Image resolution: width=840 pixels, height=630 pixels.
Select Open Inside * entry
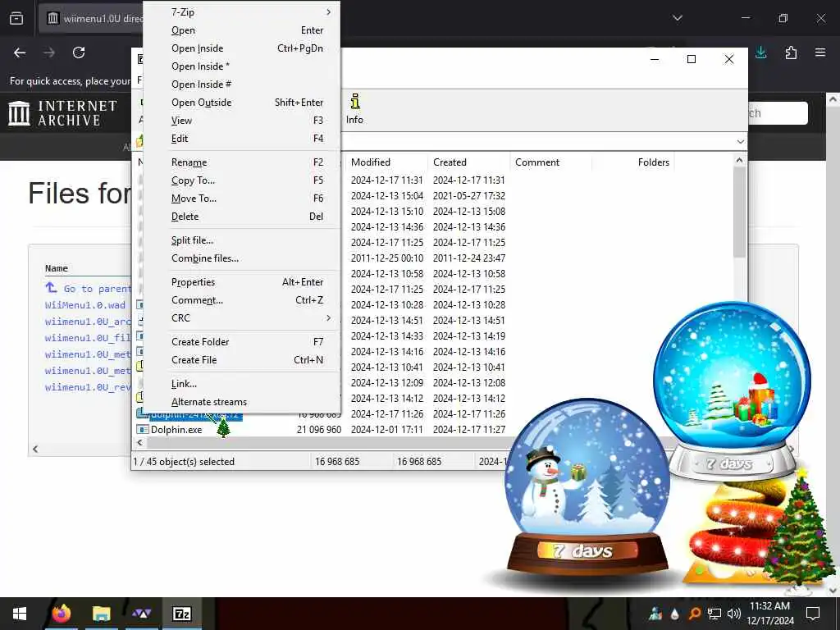242,66
